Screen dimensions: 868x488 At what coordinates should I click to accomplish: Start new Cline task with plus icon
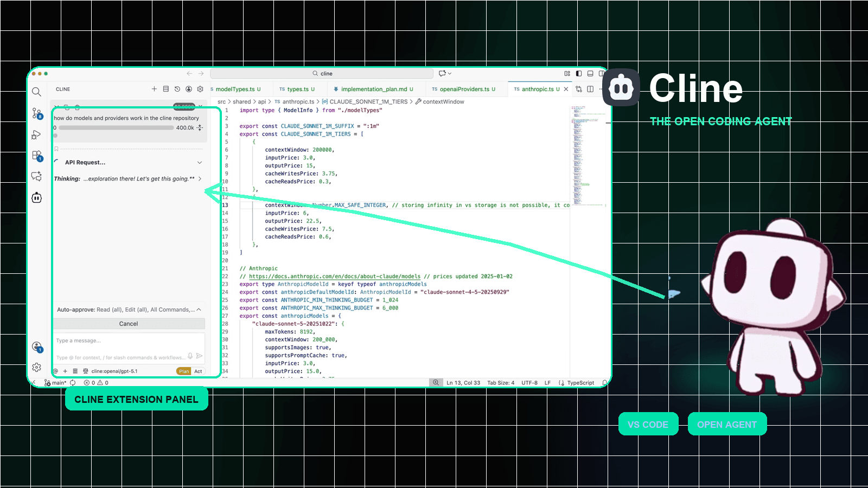pos(154,89)
